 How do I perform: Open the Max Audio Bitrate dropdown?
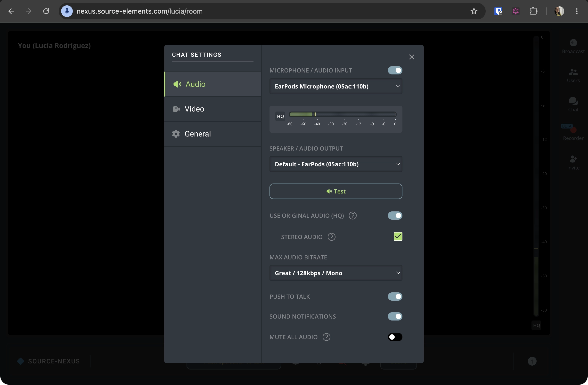click(336, 273)
